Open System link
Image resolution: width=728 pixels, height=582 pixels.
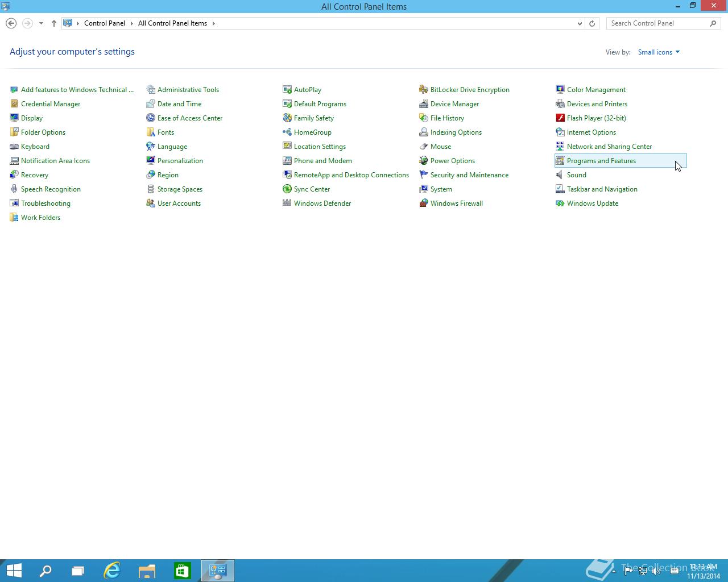pos(441,189)
